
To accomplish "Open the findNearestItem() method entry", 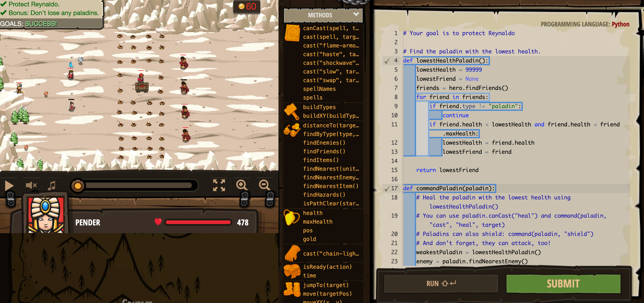I will (x=330, y=186).
